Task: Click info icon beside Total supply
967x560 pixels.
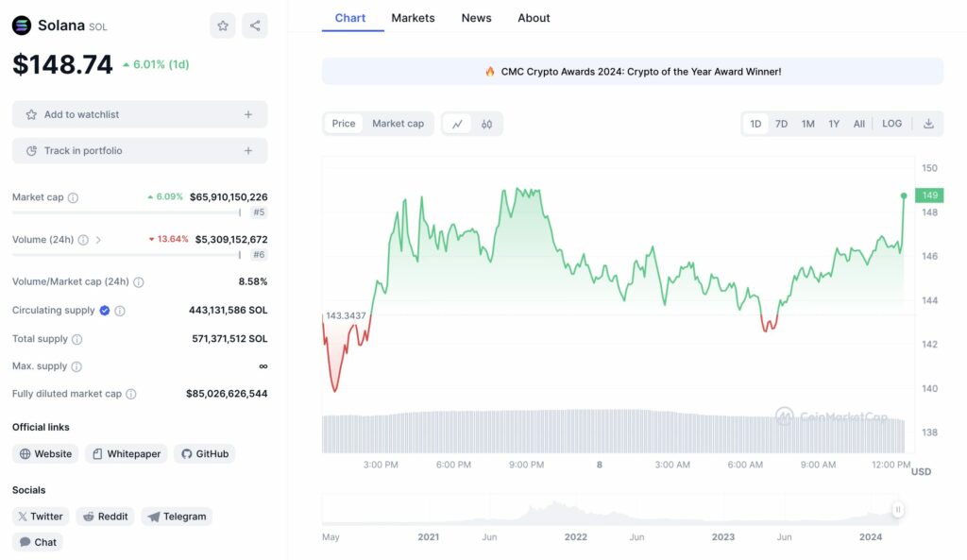Action: [77, 339]
